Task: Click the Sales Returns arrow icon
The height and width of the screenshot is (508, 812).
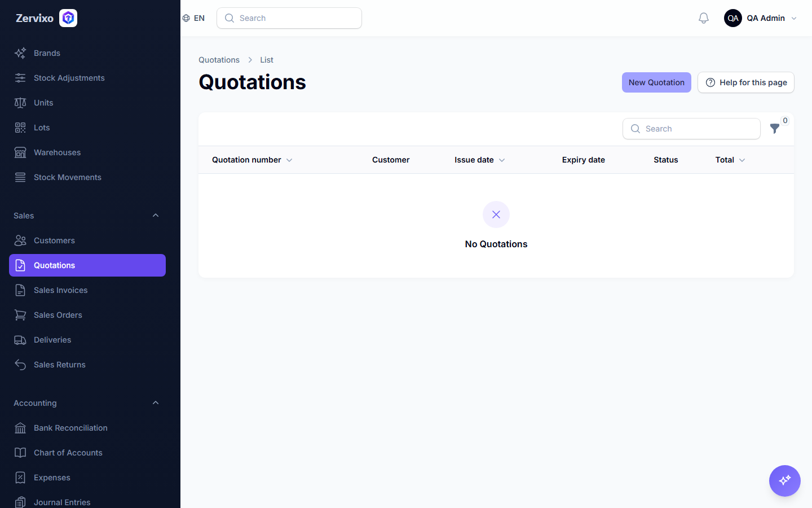Action: [20, 365]
